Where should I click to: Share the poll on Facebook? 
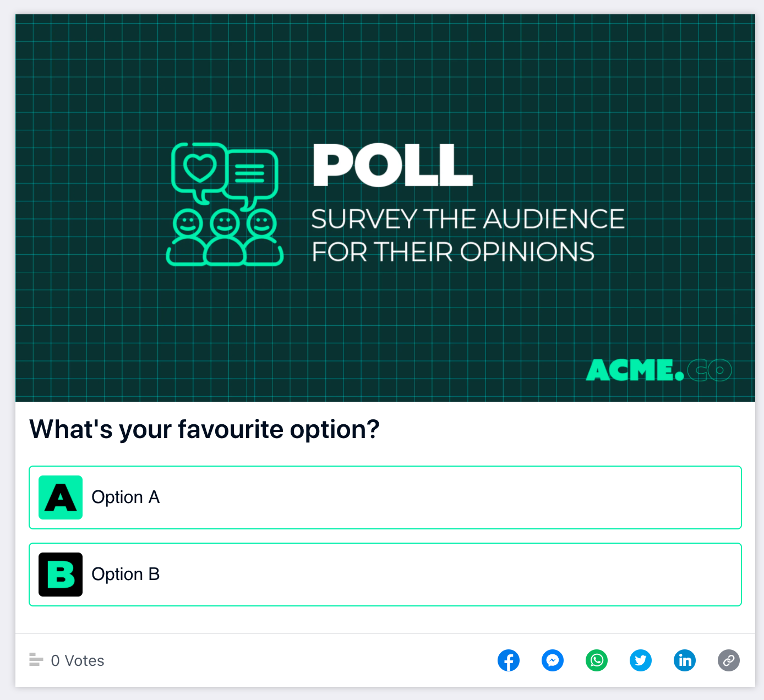tap(509, 660)
